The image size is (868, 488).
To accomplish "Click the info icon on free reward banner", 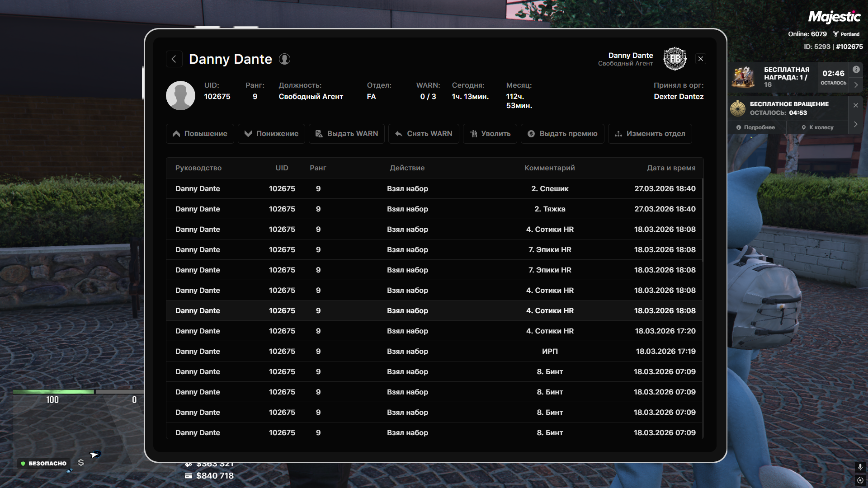I will tap(856, 70).
